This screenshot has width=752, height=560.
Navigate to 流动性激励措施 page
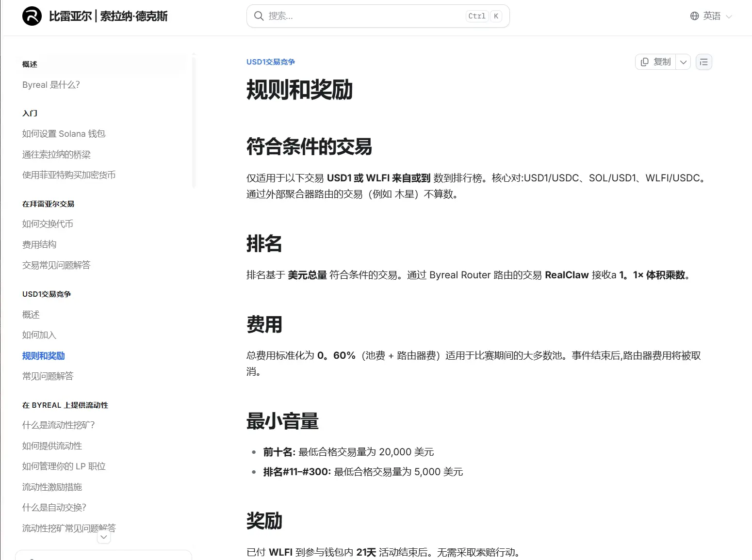pos(52,487)
